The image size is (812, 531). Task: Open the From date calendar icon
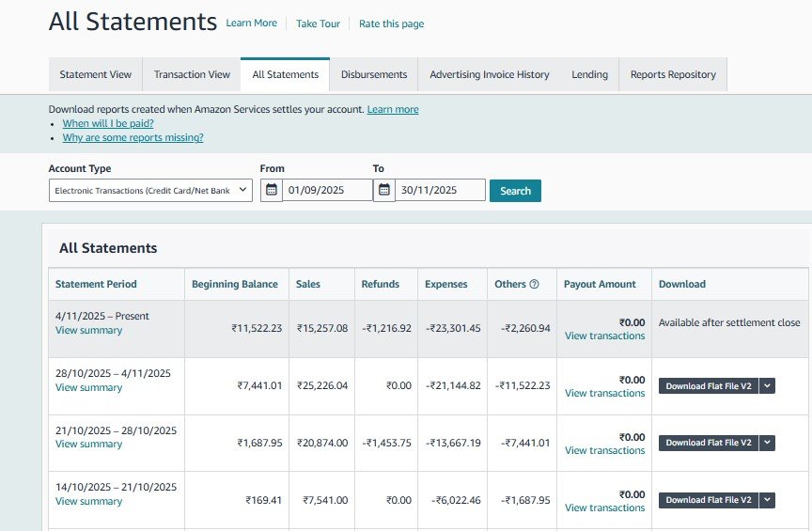pos(272,190)
